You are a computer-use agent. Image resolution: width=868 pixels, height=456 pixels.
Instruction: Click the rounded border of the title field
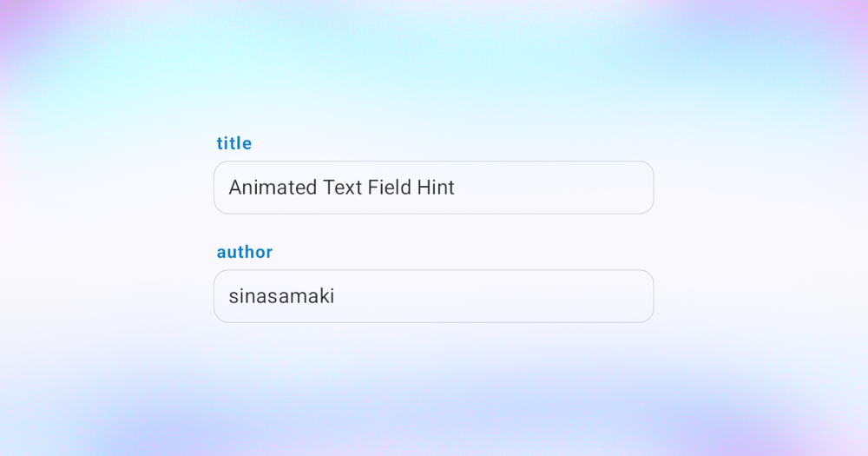pos(433,162)
